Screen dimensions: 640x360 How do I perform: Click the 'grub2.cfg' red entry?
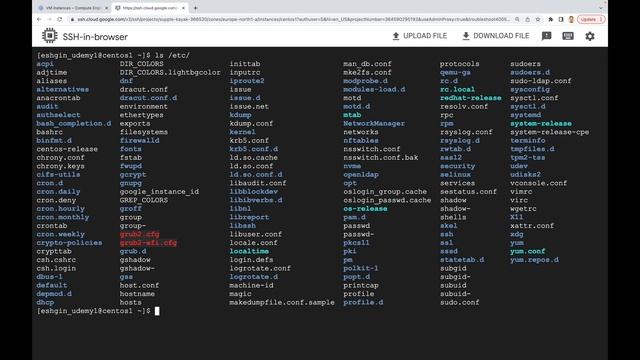(x=140, y=234)
